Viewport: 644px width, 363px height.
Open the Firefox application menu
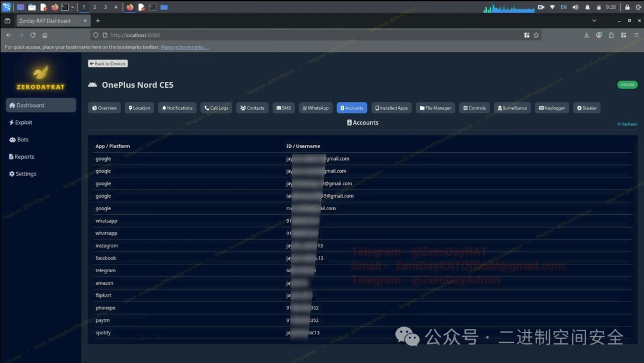(x=636, y=35)
